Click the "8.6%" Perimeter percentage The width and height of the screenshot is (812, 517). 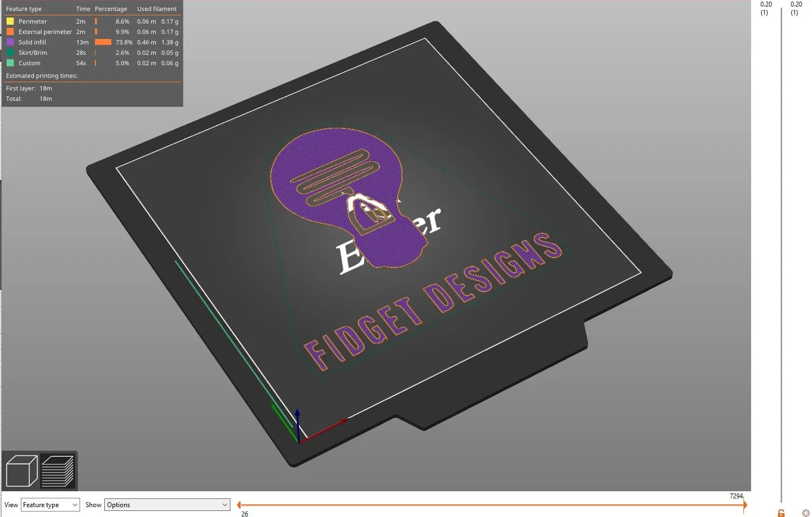tap(122, 21)
